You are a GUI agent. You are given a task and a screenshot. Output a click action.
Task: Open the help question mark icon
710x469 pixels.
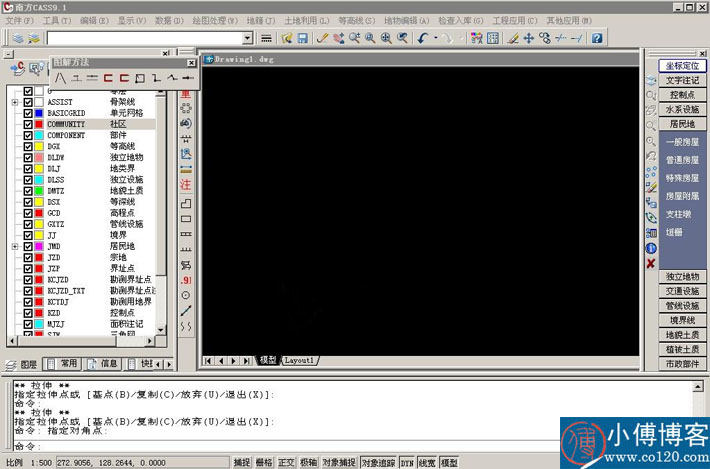pos(597,38)
